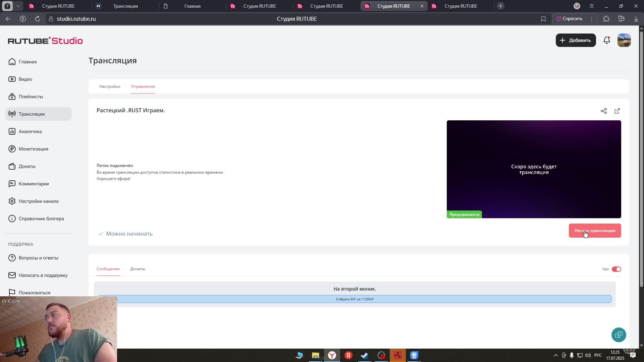644x362 pixels.
Task: Click the donation goal progress bar
Action: coord(355,299)
